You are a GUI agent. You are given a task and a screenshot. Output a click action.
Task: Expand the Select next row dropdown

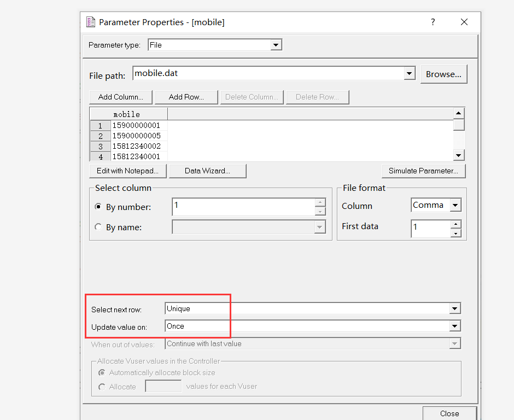(x=454, y=309)
